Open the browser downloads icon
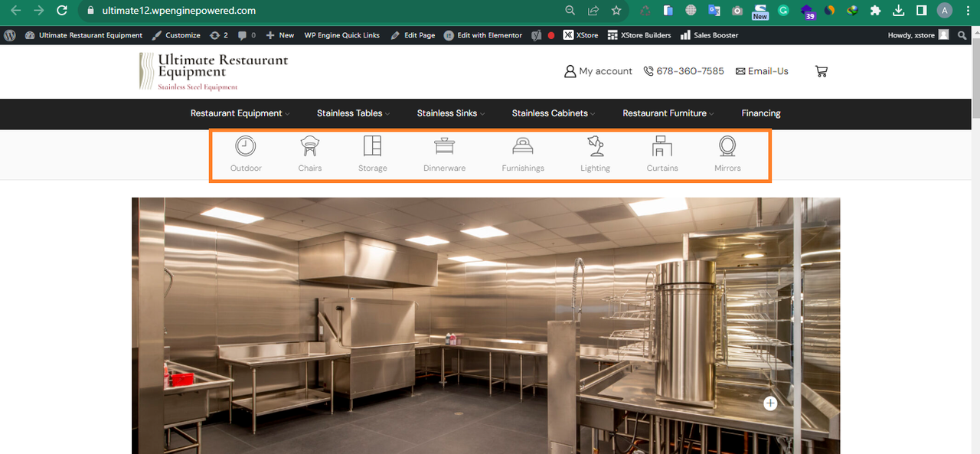Screen dimensions: 980x454 pos(899,11)
